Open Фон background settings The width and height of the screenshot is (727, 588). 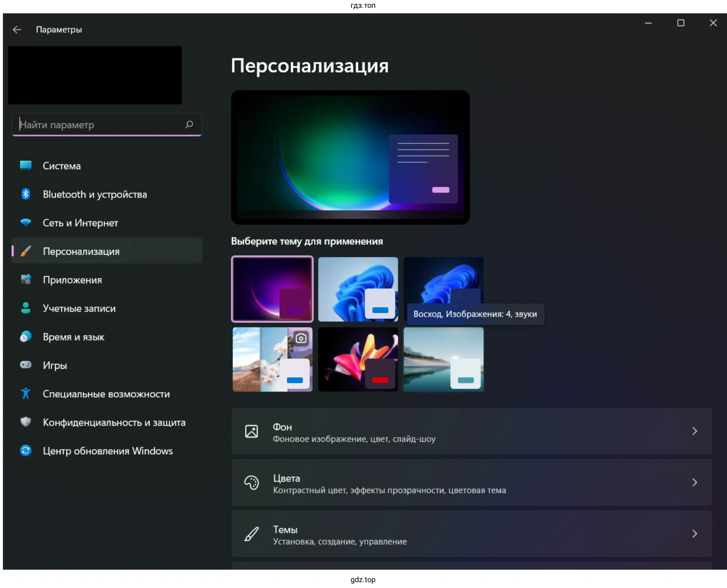[x=471, y=431]
